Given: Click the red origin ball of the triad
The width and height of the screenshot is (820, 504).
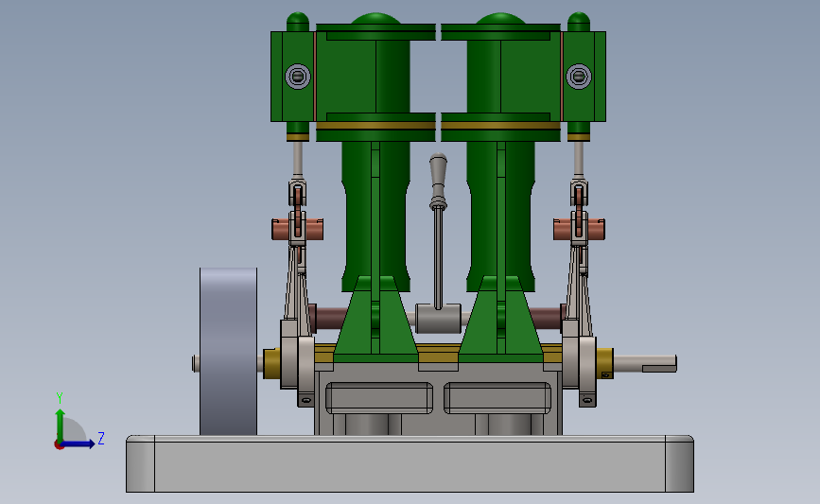Looking at the screenshot, I should 59,445.
